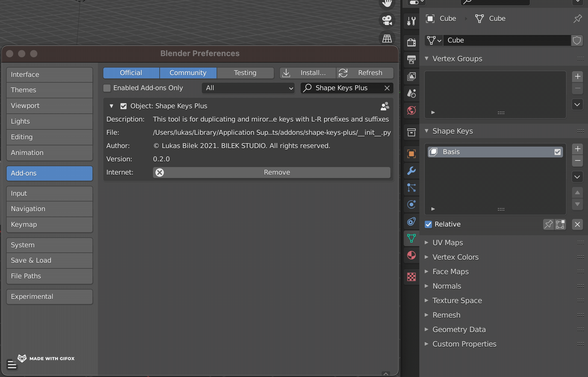Open the Physics properties tab

[x=411, y=205]
